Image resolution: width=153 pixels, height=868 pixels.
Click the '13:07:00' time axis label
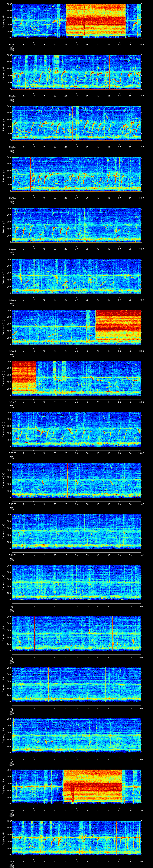(x=12, y=351)
